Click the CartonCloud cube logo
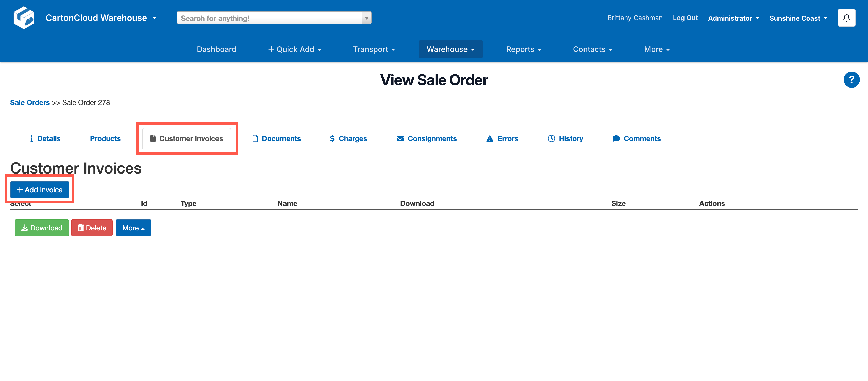The width and height of the screenshot is (868, 381). coord(24,18)
